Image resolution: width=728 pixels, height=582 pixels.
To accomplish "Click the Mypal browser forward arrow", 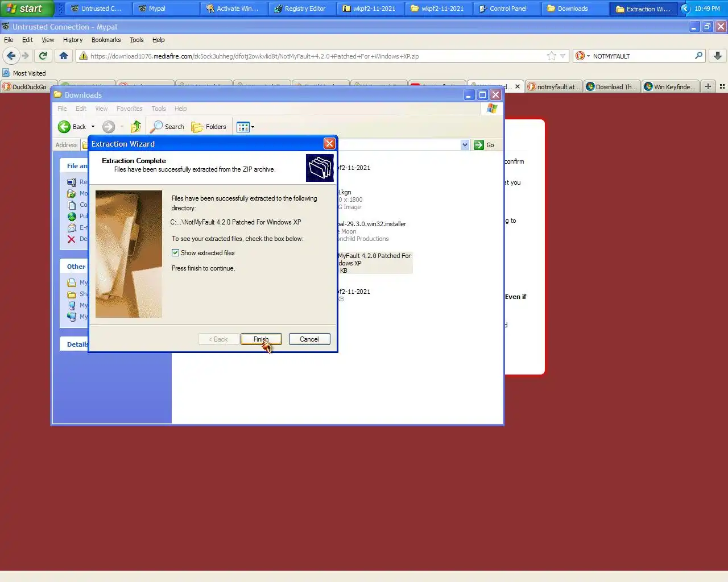I will (25, 56).
